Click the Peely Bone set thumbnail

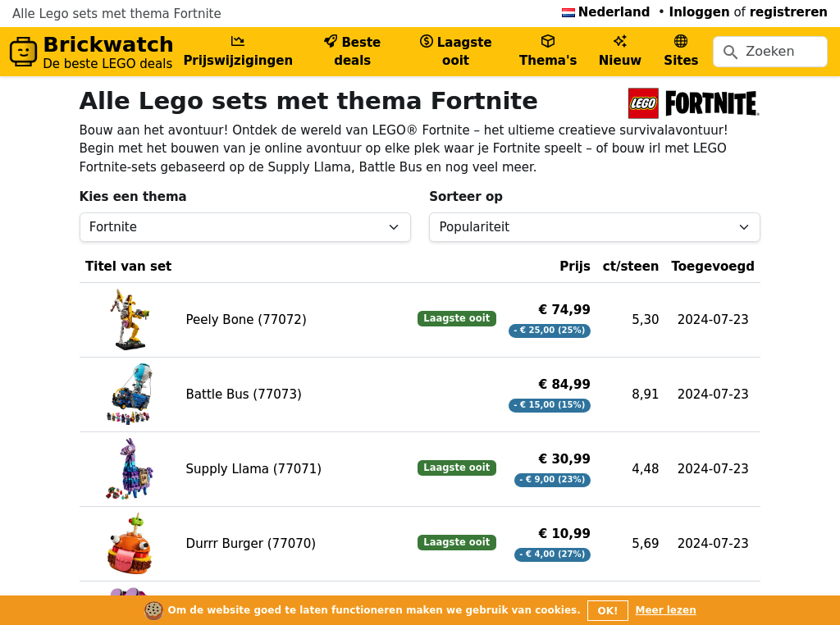130,320
